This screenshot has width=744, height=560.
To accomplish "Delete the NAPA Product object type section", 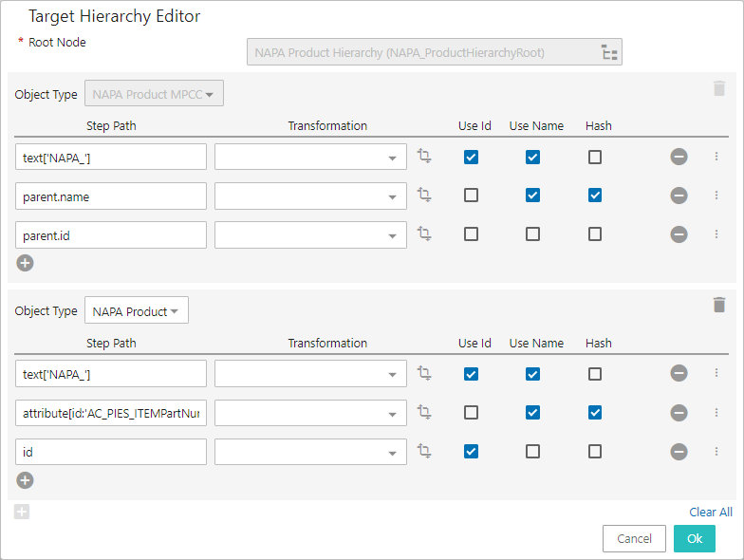I will point(718,305).
